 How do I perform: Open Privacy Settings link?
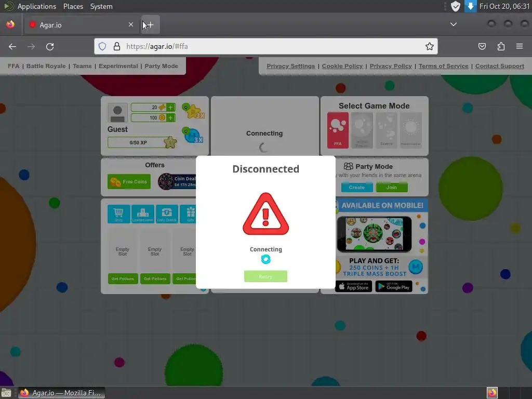click(291, 66)
